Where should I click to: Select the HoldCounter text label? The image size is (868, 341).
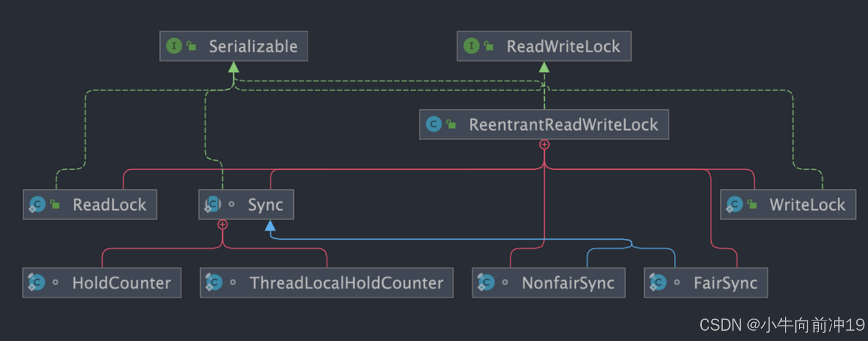point(122,283)
